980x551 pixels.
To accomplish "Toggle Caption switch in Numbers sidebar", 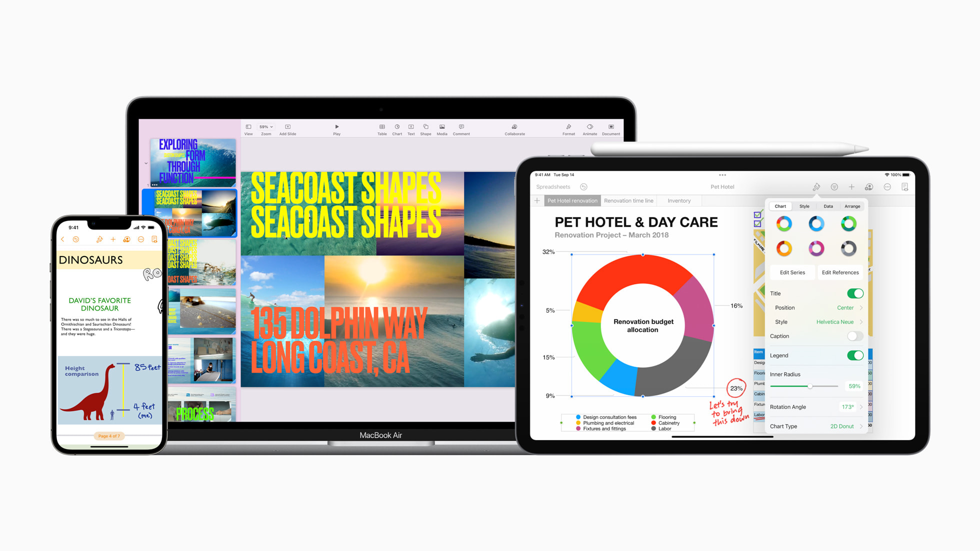I will click(855, 336).
